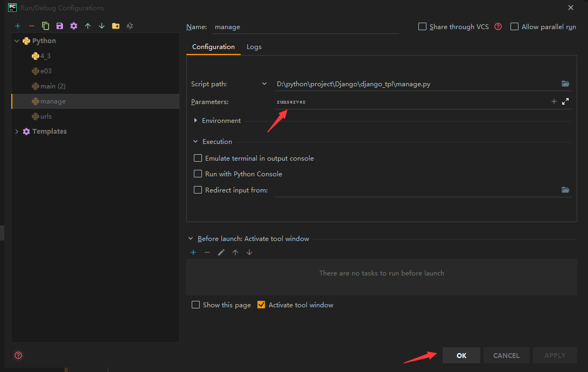Add a before launch task

193,252
